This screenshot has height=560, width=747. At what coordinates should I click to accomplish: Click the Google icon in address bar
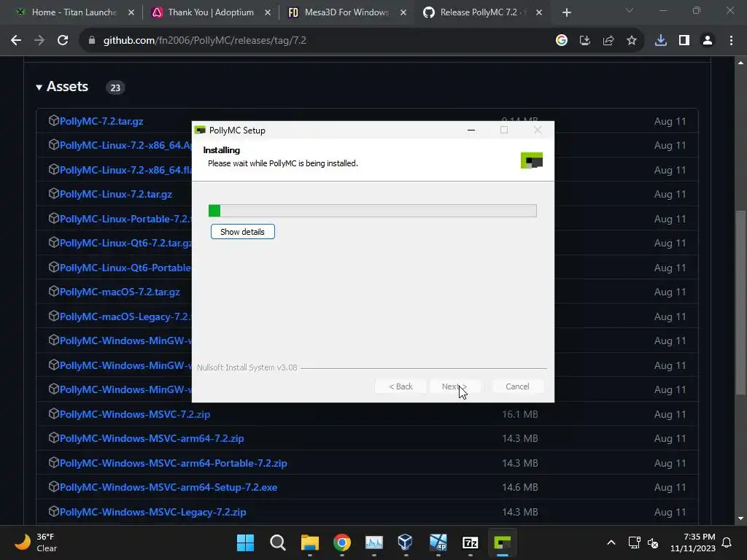561,41
